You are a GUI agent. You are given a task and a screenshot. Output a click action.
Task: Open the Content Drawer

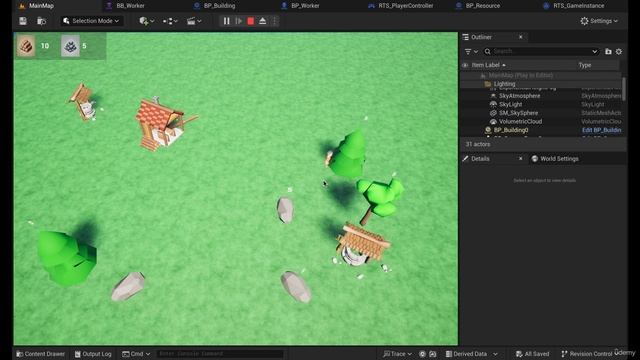40,354
